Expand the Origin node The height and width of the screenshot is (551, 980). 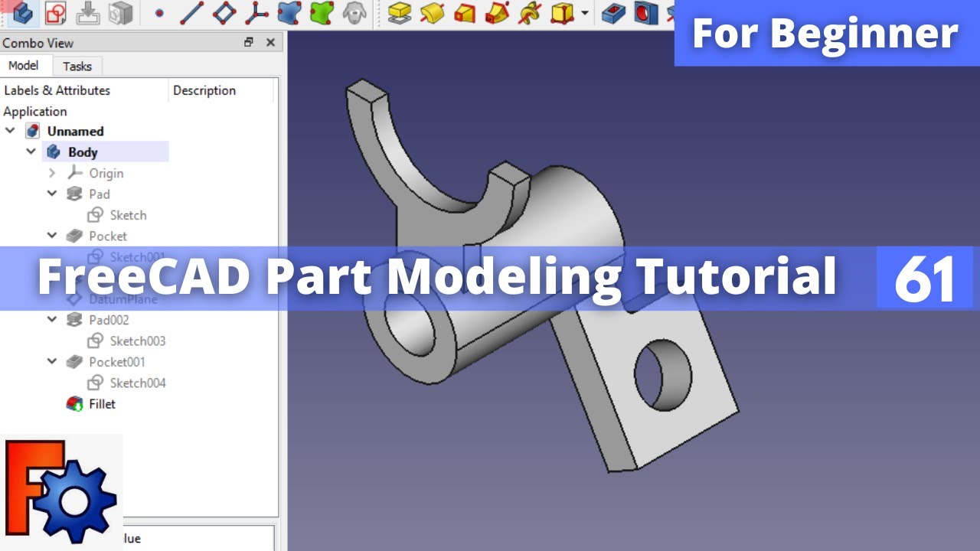point(52,173)
